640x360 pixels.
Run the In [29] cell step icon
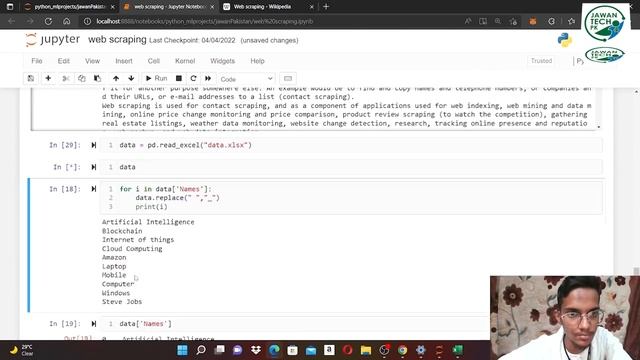(93, 145)
